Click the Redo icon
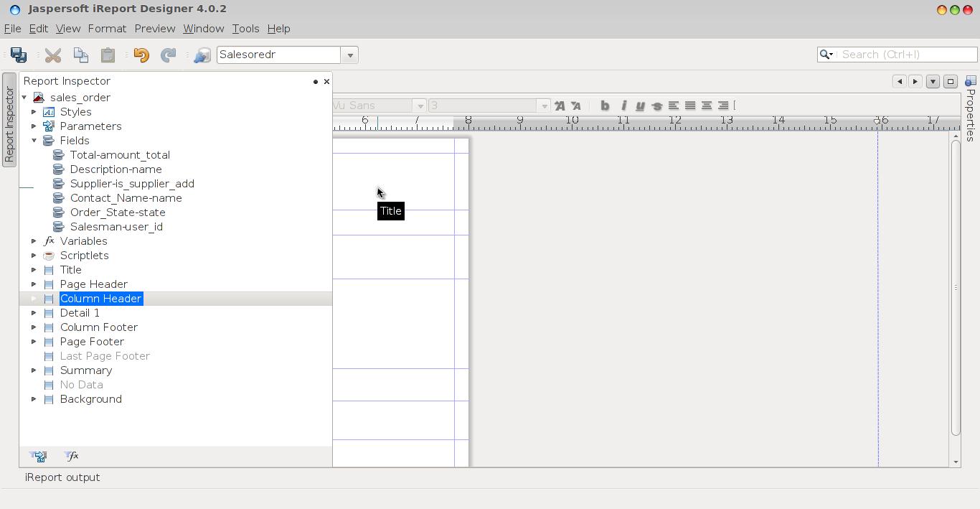The height and width of the screenshot is (509, 980). click(169, 55)
